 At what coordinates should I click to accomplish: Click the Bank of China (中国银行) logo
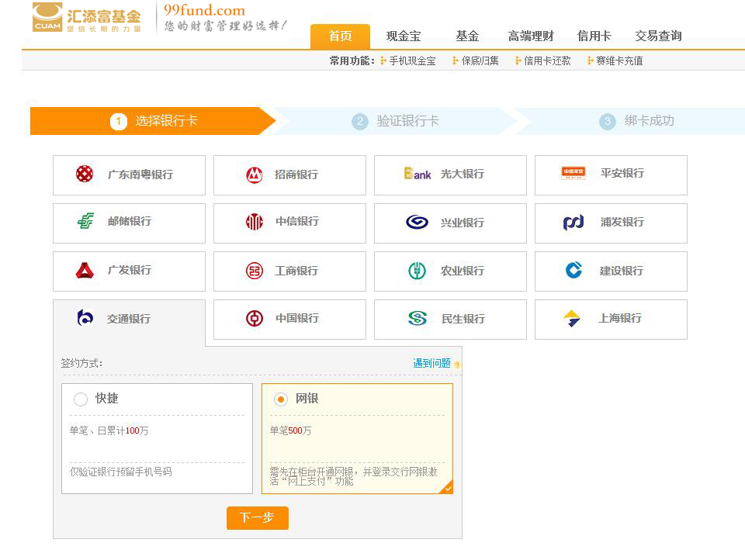click(x=254, y=319)
